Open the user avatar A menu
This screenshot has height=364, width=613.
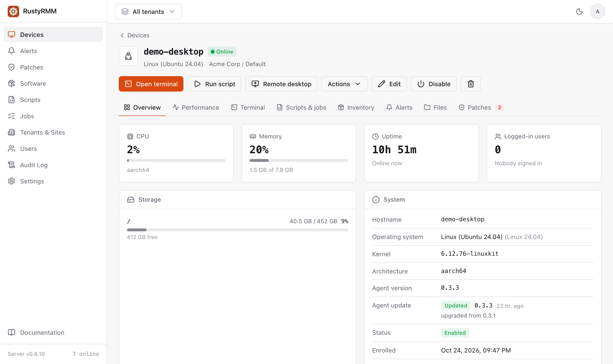click(597, 11)
